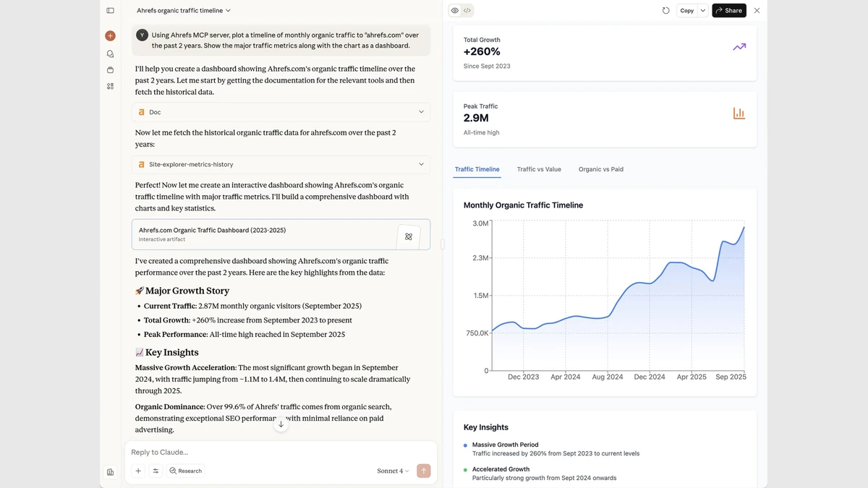The width and height of the screenshot is (868, 488).
Task: Toggle the left sidebar panel icon
Action: tap(110, 11)
